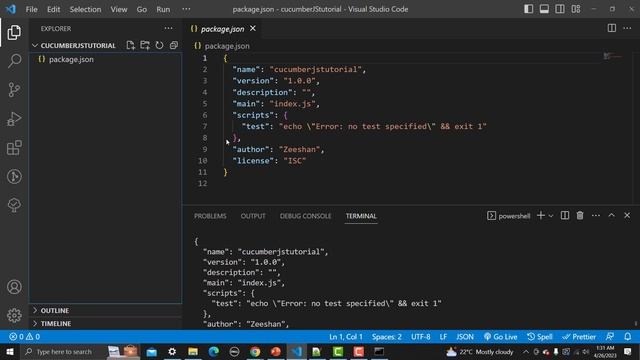Click the errors and warnings status indicator
This screenshot has height=360, width=640.
pos(24,337)
